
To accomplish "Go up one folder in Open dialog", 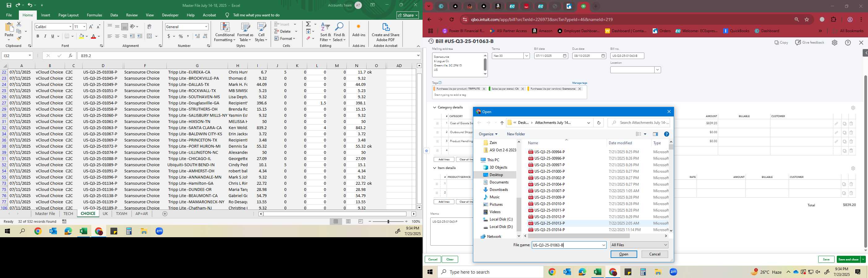I will (x=502, y=123).
